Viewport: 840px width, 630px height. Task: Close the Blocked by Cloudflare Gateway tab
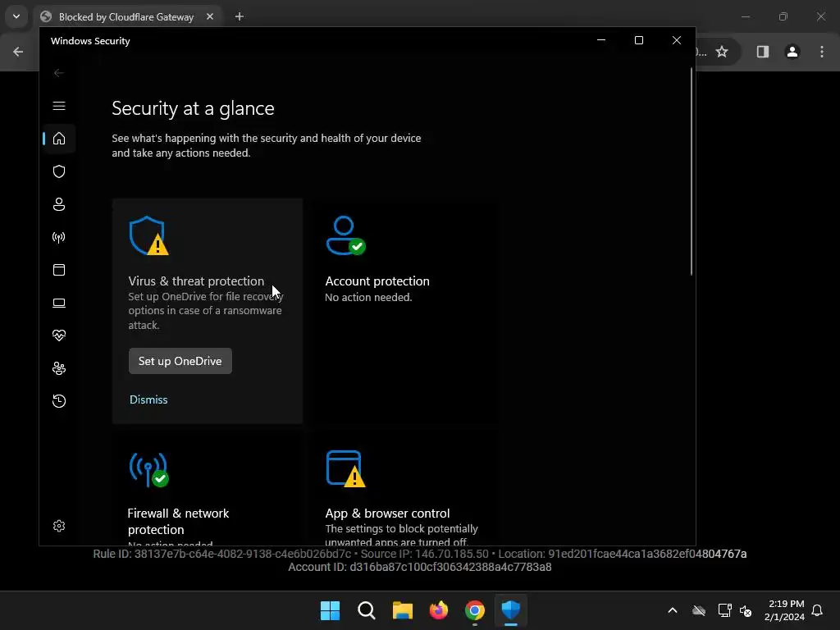210,16
